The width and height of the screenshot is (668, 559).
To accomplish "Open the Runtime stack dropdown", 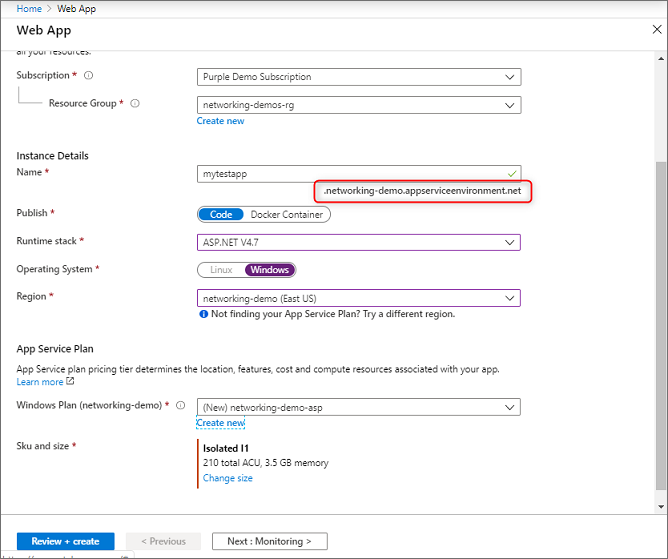I will pos(359,242).
